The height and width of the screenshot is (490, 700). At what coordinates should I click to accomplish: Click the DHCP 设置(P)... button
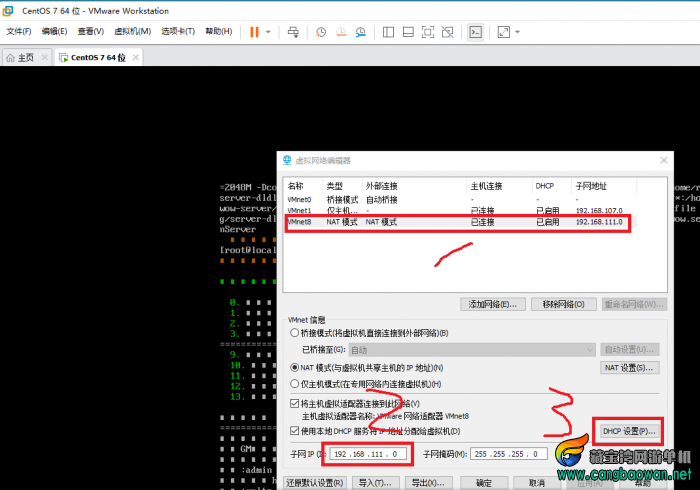click(629, 431)
